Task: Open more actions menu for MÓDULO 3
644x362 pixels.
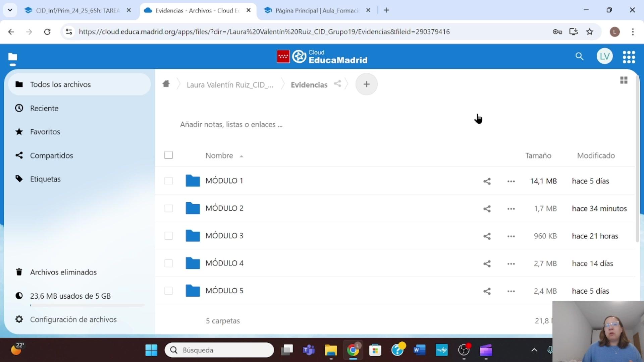Action: point(511,236)
